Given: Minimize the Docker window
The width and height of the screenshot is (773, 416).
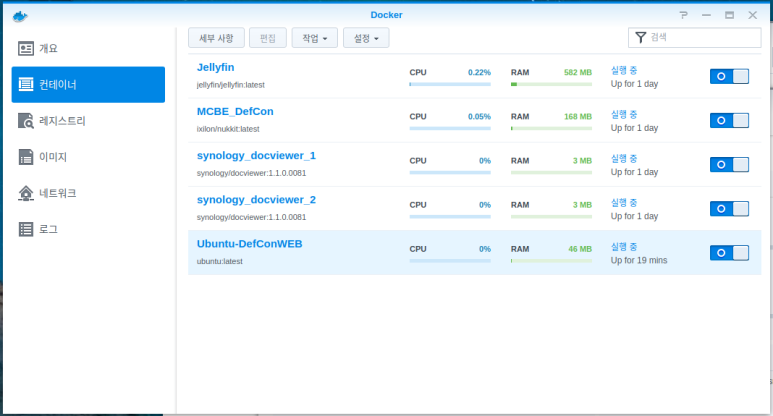Looking at the screenshot, I should click(x=706, y=15).
